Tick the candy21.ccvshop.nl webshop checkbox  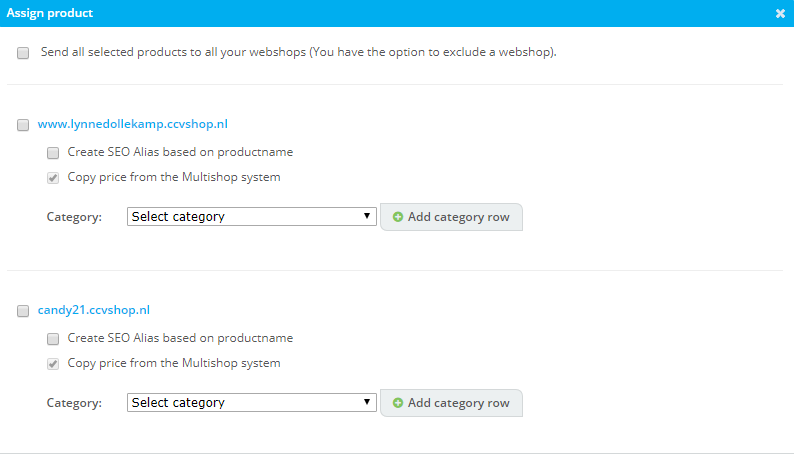coord(23,312)
